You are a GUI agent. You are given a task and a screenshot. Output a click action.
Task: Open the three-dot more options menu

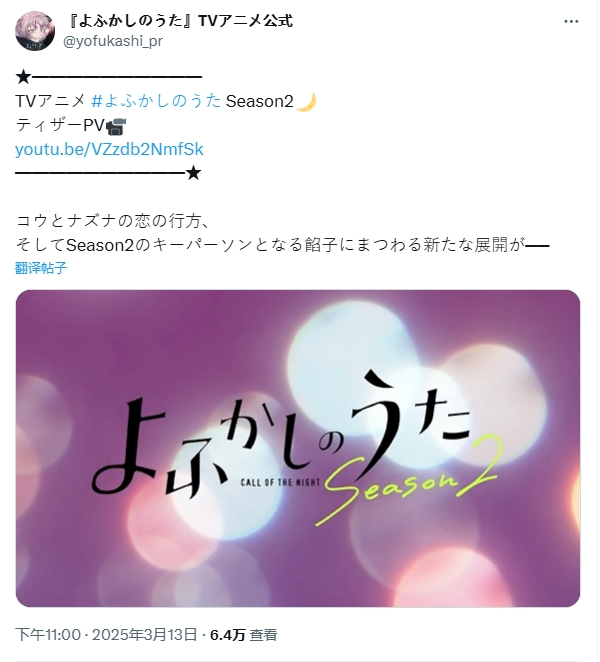(x=571, y=22)
